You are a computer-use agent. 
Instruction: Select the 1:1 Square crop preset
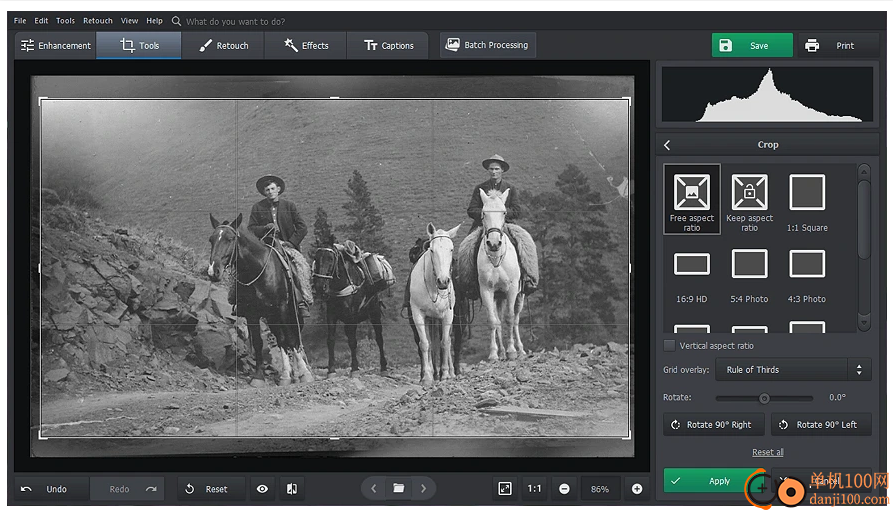807,202
